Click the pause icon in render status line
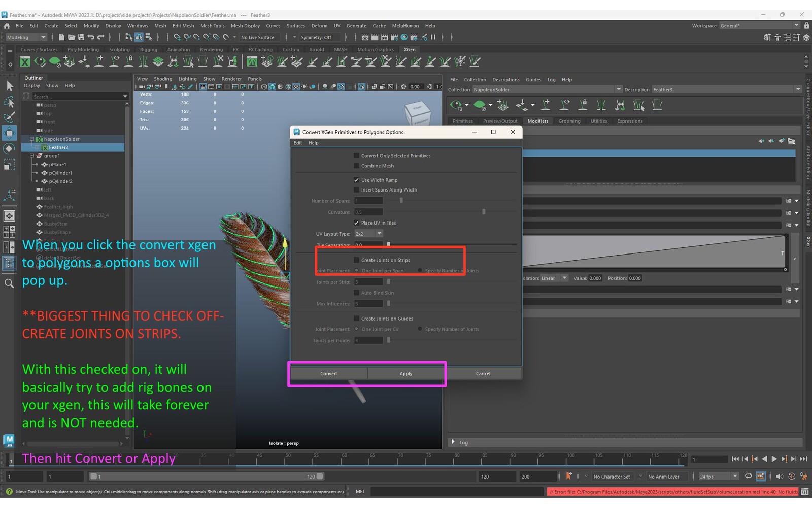This screenshot has width=812, height=508. click(433, 37)
